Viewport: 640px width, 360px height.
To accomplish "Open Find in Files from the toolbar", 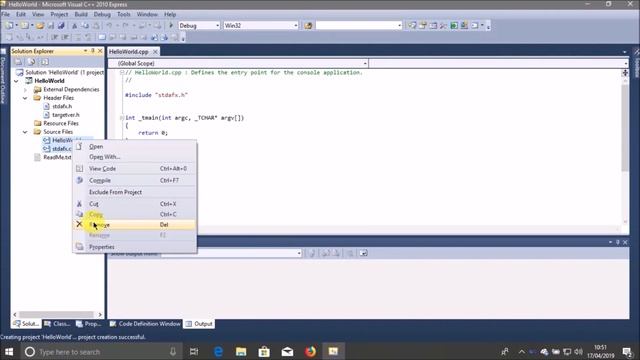I will [308, 25].
